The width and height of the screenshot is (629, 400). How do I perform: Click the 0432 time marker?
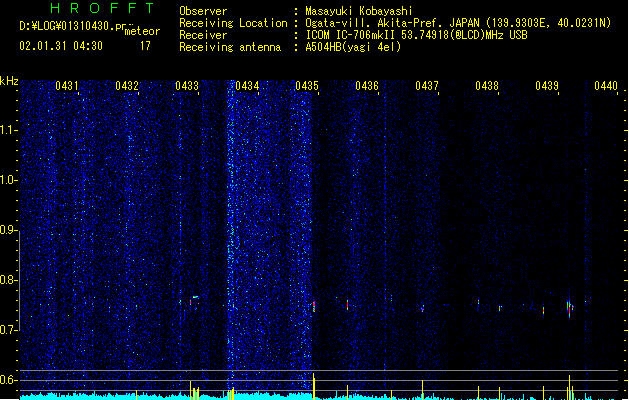pyautogui.click(x=127, y=86)
